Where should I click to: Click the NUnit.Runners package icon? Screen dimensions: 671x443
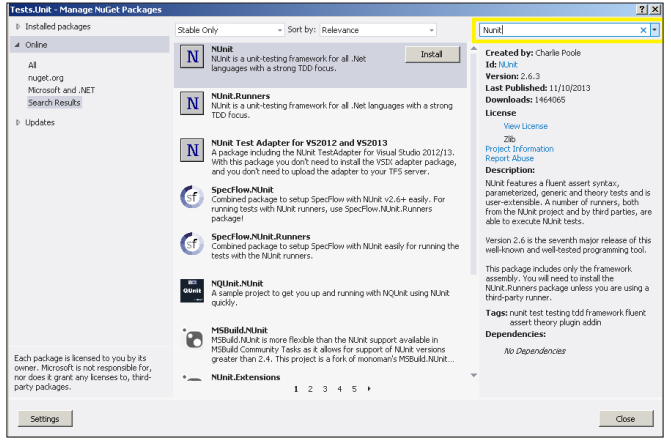coord(192,103)
